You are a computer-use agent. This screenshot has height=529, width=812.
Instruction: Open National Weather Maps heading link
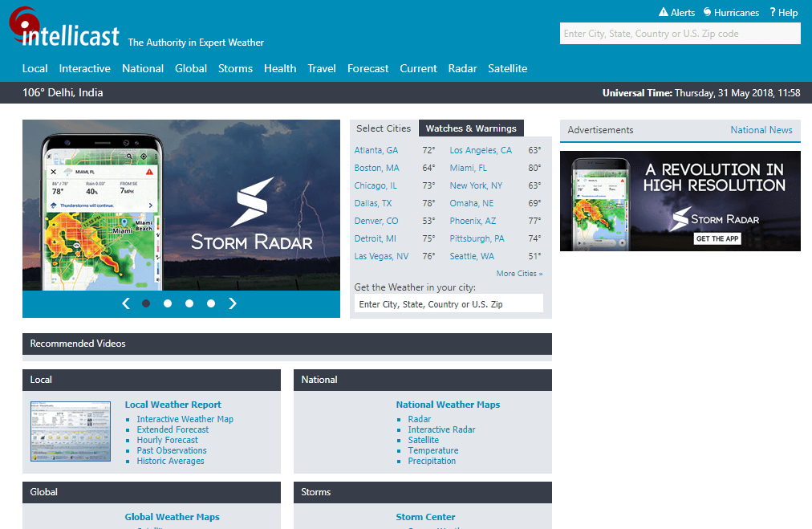[448, 405]
